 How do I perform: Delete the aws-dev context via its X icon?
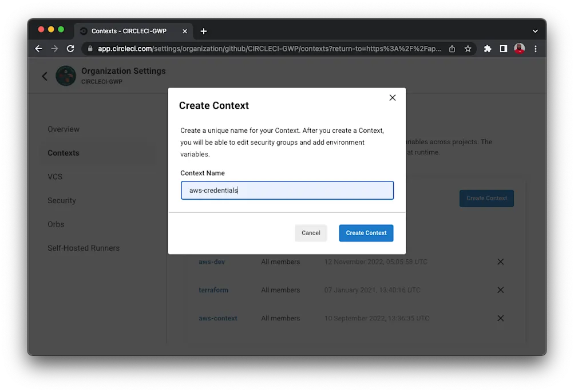(500, 262)
